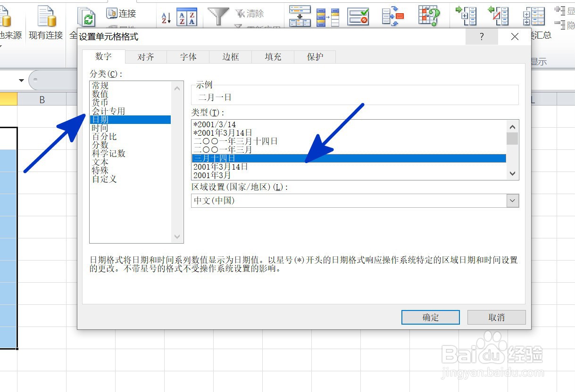This screenshot has width=575, height=392.
Task: Click the Sort A to Z icon
Action: point(166,18)
